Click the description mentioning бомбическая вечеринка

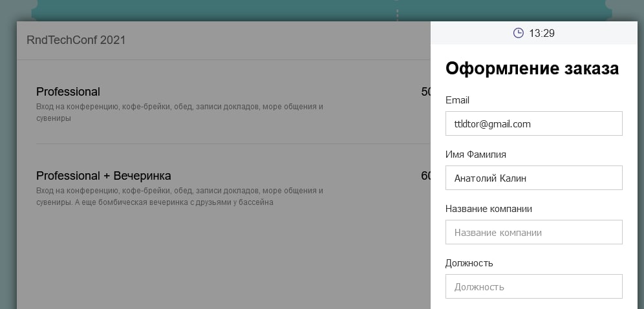coord(180,197)
